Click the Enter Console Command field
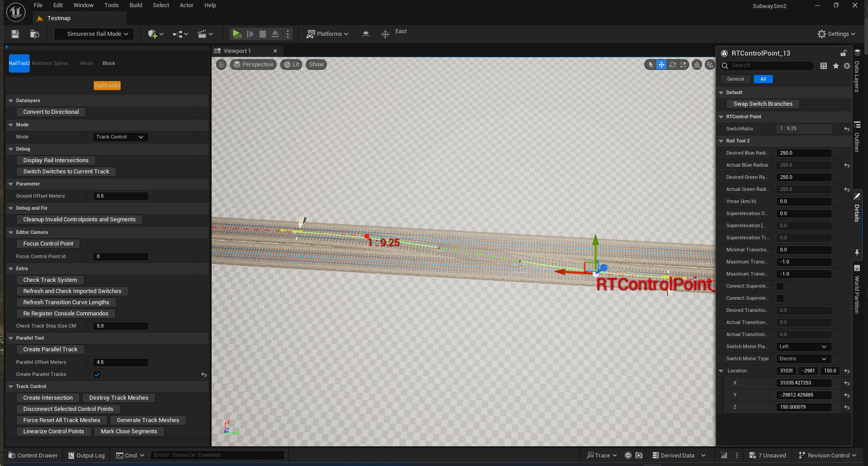868x466 pixels. 217,455
